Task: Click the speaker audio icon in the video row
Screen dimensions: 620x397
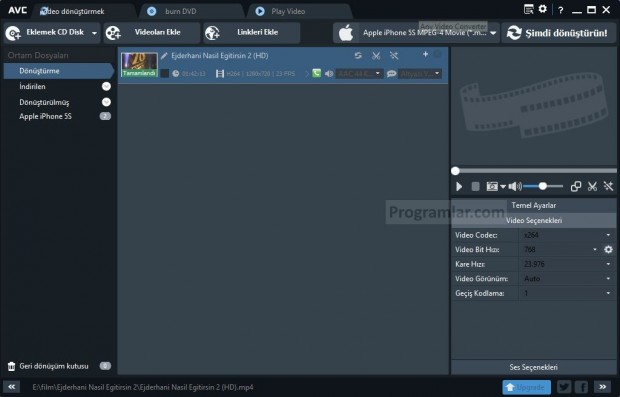Action: pyautogui.click(x=329, y=74)
